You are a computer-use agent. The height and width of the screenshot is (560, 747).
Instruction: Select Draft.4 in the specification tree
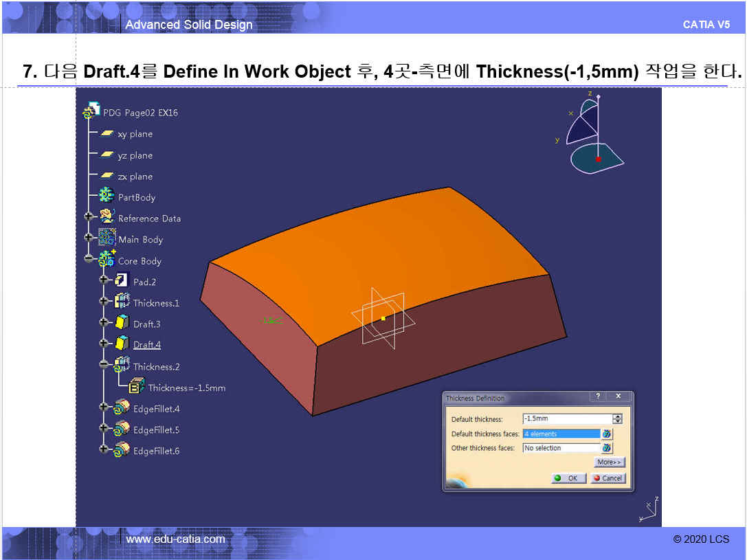click(146, 345)
